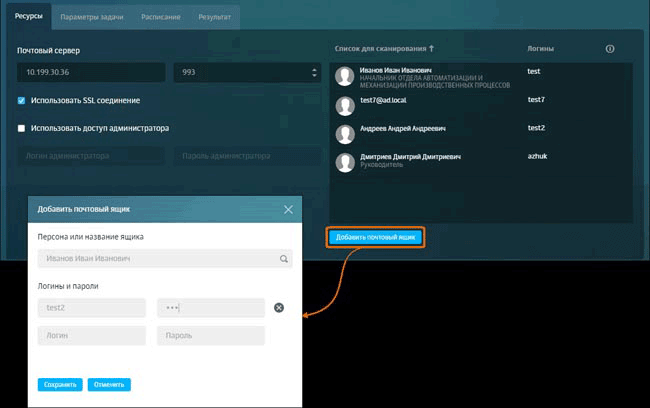This screenshot has height=408, width=650.
Task: Click the search magnifier in the person field
Action: tap(284, 259)
